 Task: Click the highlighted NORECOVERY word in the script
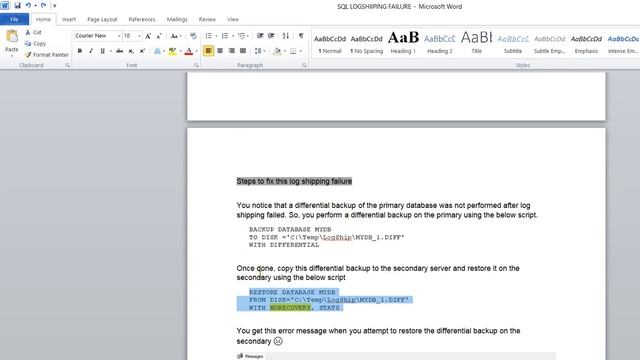290,308
